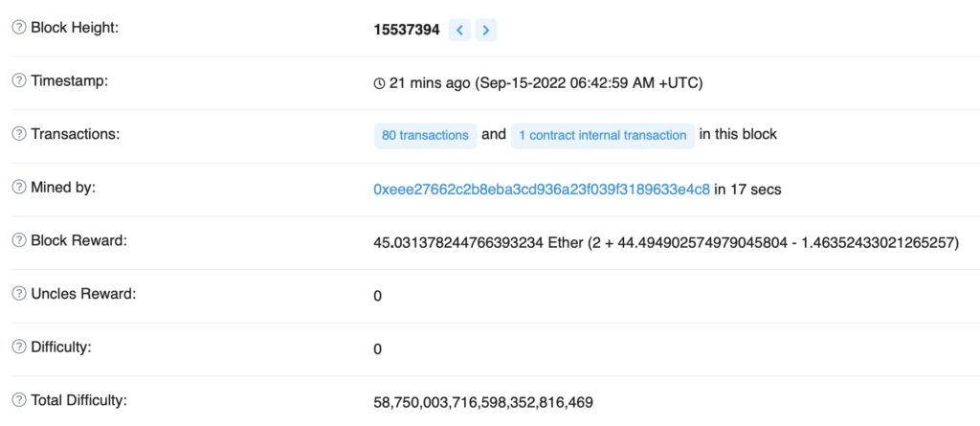Click help icon beside Timestamp
The image size is (980, 426).
[x=19, y=80]
